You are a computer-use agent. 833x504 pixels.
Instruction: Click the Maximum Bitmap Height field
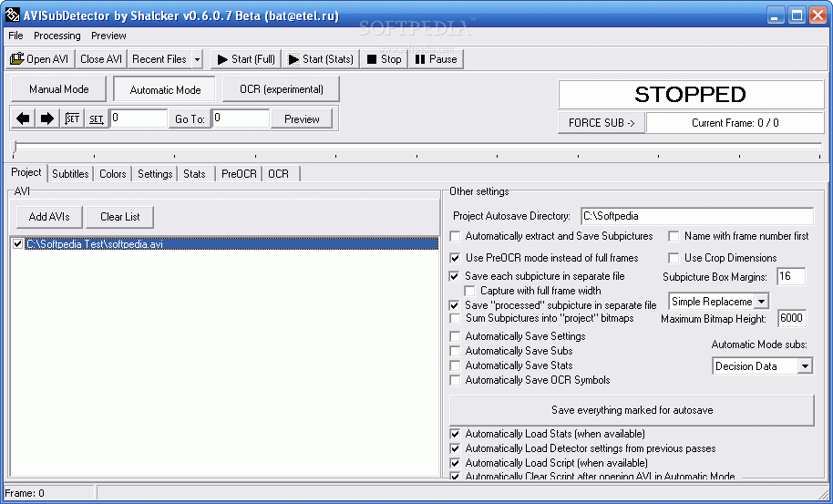point(792,318)
